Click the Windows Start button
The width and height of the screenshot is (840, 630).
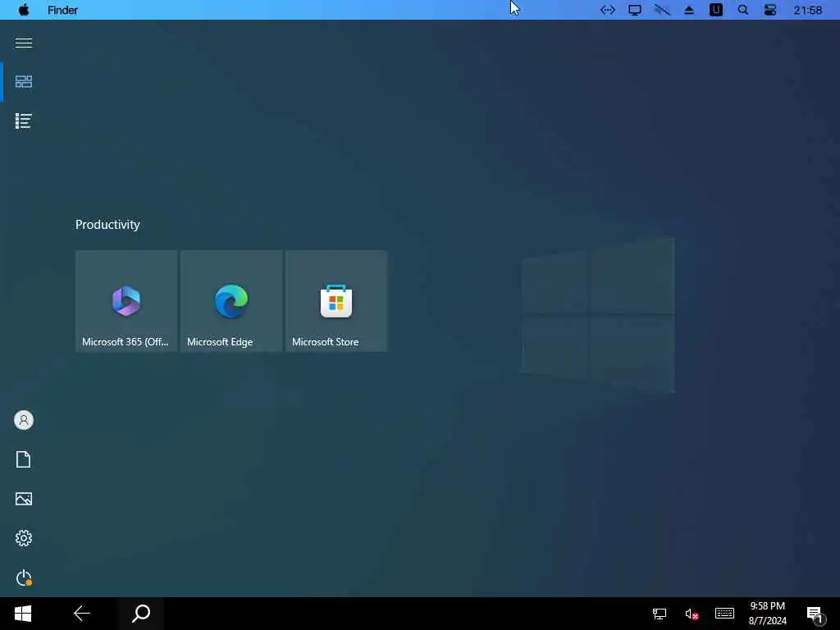coord(23,614)
